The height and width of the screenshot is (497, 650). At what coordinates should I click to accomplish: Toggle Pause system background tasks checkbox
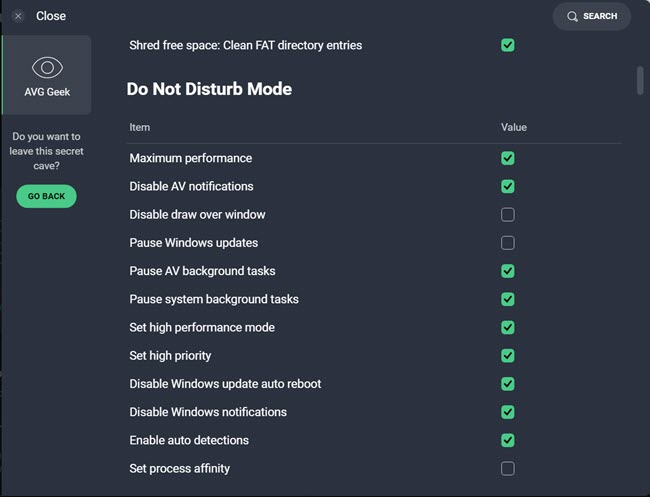pos(508,299)
